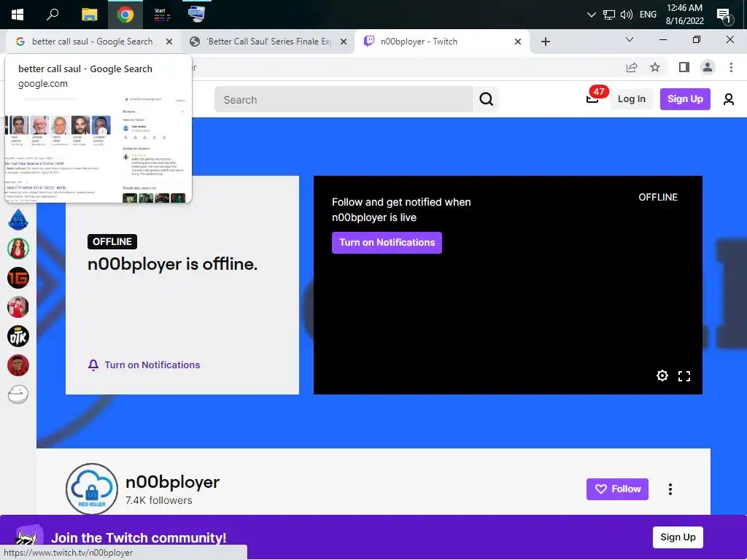Open the computer monitor app in taskbar
The width and height of the screenshot is (747, 560).
pyautogui.click(x=196, y=15)
